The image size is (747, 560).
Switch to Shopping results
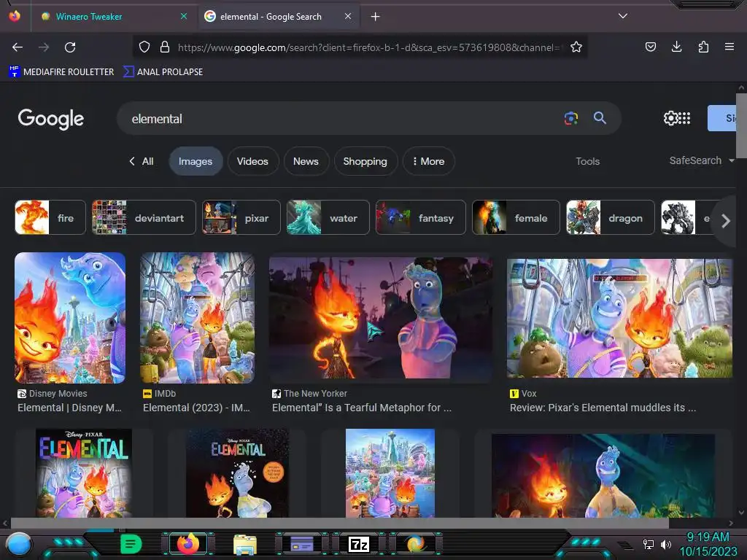point(365,161)
